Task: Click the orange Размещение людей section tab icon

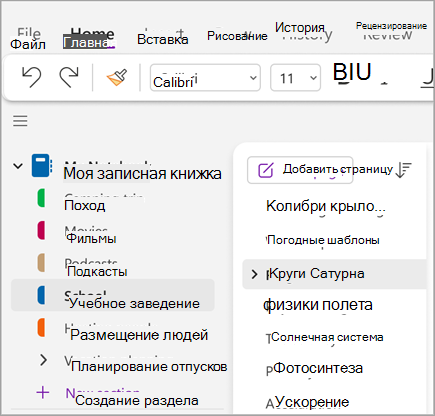Action: pos(41,327)
